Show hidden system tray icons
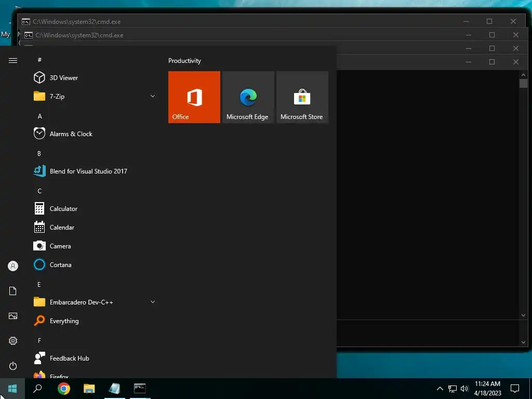 tap(440, 389)
